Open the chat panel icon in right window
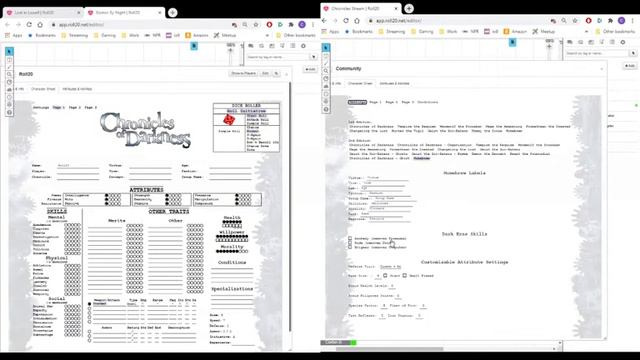The height and width of the screenshot is (360, 640). [x=570, y=42]
